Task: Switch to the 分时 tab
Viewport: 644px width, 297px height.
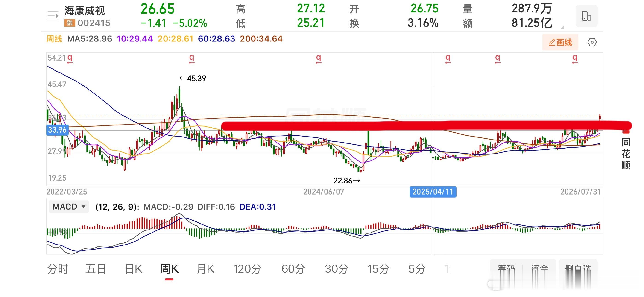Action: [58, 269]
